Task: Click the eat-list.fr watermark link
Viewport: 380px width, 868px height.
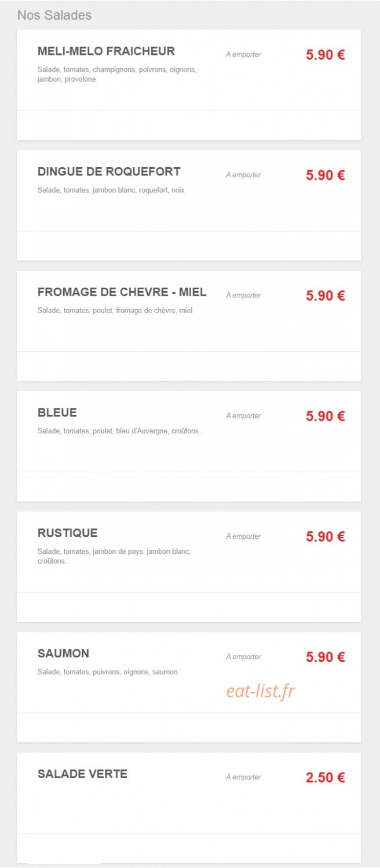Action: pyautogui.click(x=261, y=690)
